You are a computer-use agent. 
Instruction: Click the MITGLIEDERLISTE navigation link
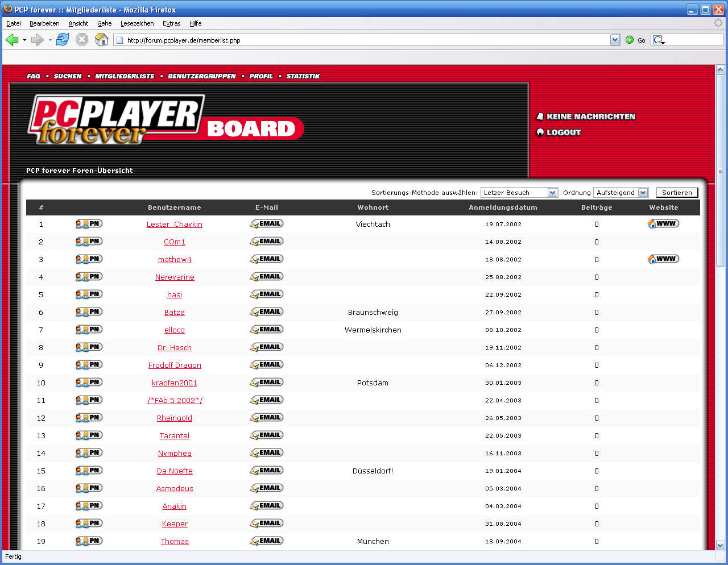point(125,76)
